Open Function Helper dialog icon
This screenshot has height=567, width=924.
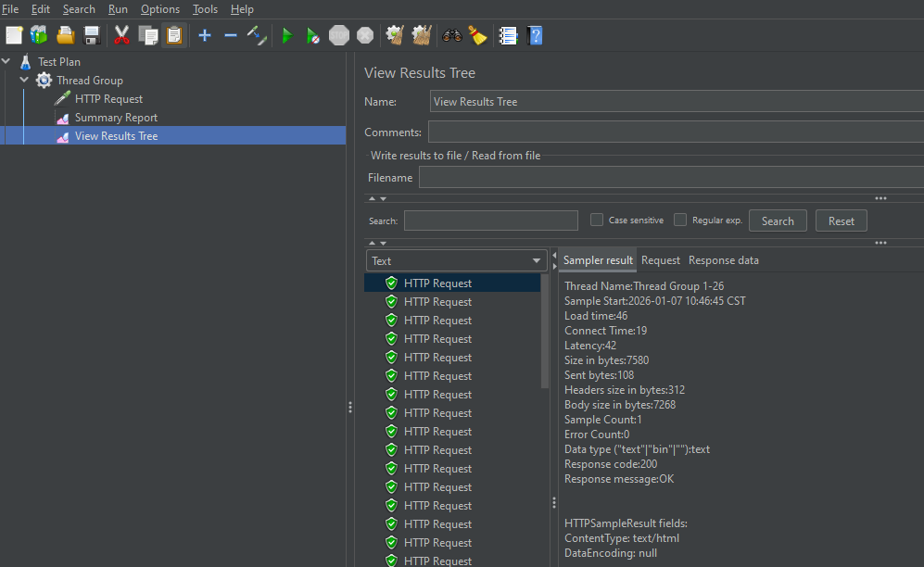508,35
